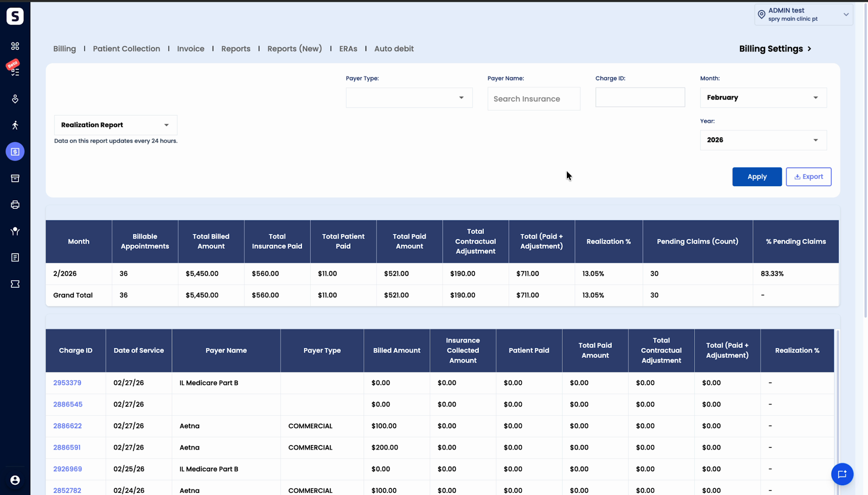Image resolution: width=868 pixels, height=495 pixels.
Task: Expand the Payer Type dropdown
Action: click(409, 98)
